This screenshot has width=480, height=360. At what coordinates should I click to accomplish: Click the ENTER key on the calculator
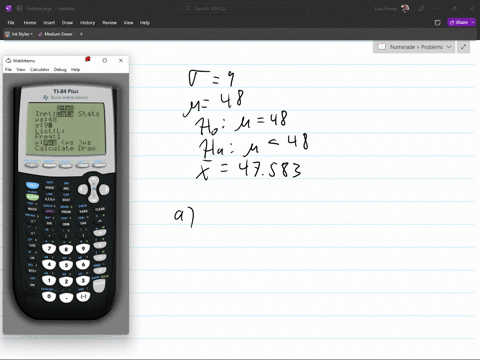point(99,285)
